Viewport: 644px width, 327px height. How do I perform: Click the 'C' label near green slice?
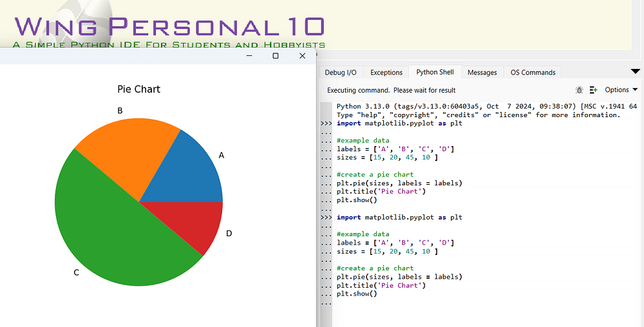(77, 272)
